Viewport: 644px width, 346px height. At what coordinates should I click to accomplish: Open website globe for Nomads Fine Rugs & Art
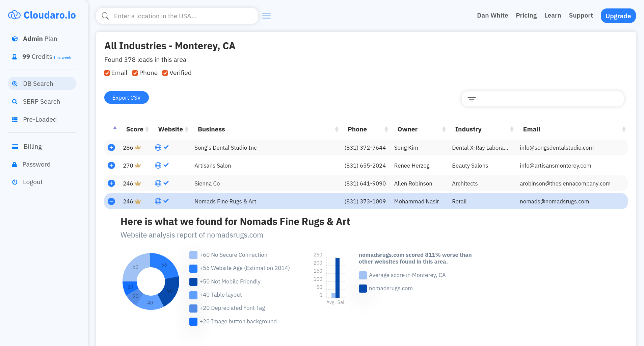[158, 201]
